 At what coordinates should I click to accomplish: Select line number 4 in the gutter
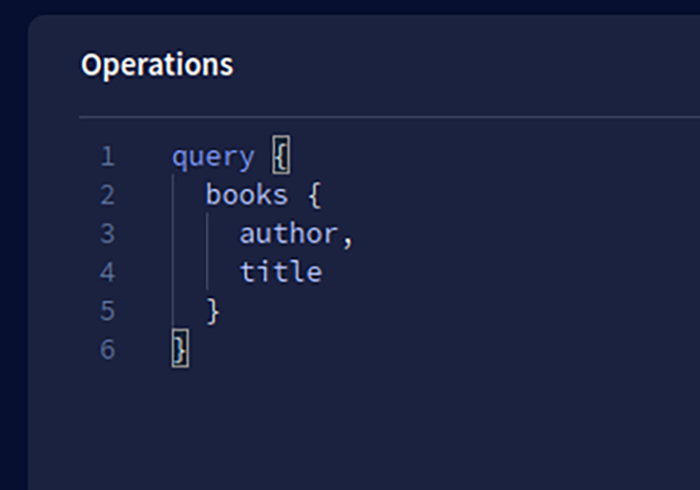[108, 272]
